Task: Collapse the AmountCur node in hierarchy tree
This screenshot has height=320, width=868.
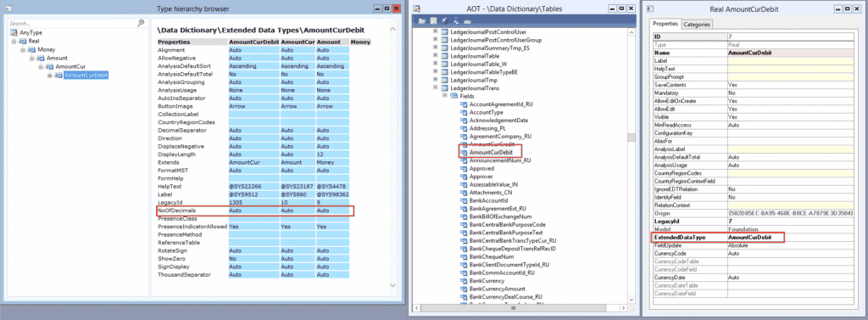Action: tap(42, 66)
